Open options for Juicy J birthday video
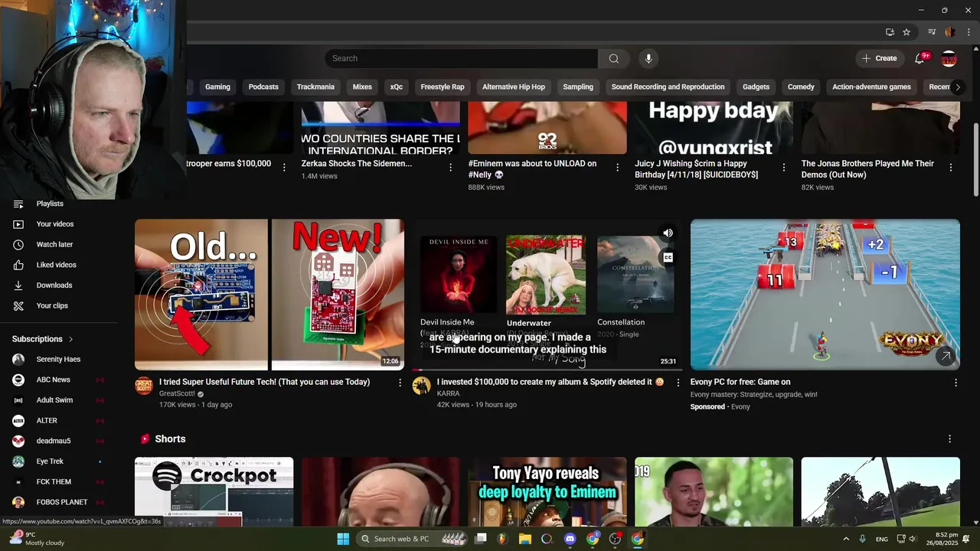980x551 pixels. (x=784, y=167)
